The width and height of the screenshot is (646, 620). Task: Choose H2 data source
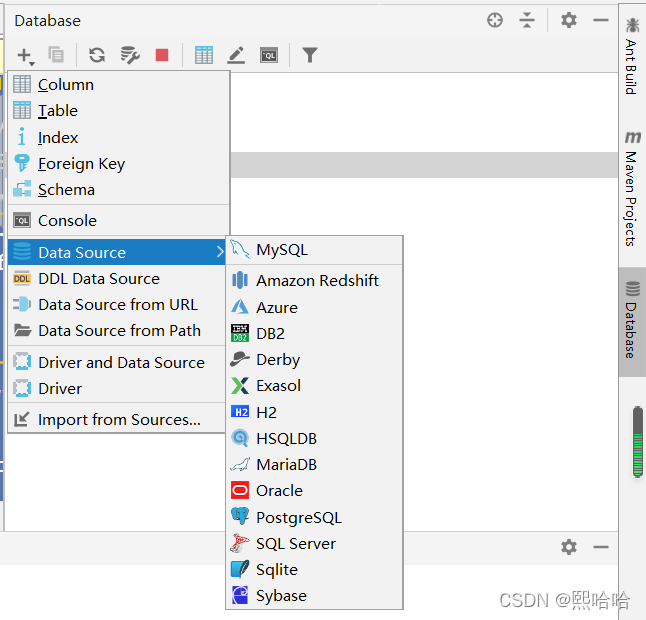(314, 412)
